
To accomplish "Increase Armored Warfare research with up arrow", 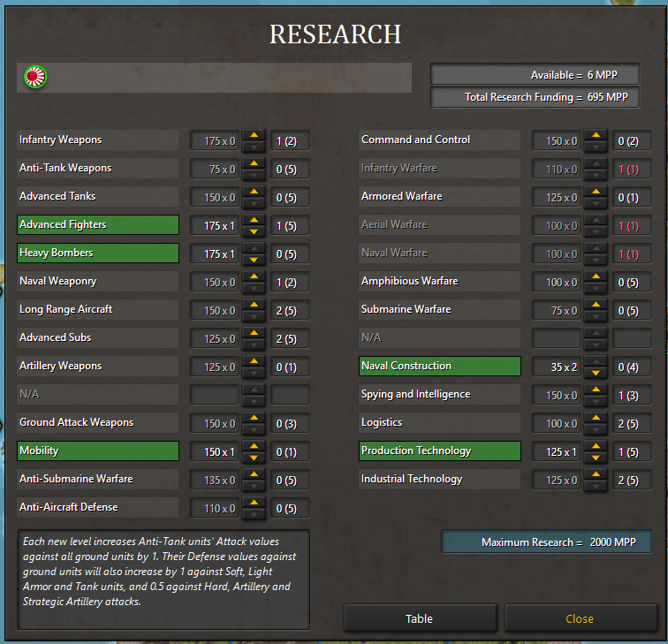I will tap(596, 191).
